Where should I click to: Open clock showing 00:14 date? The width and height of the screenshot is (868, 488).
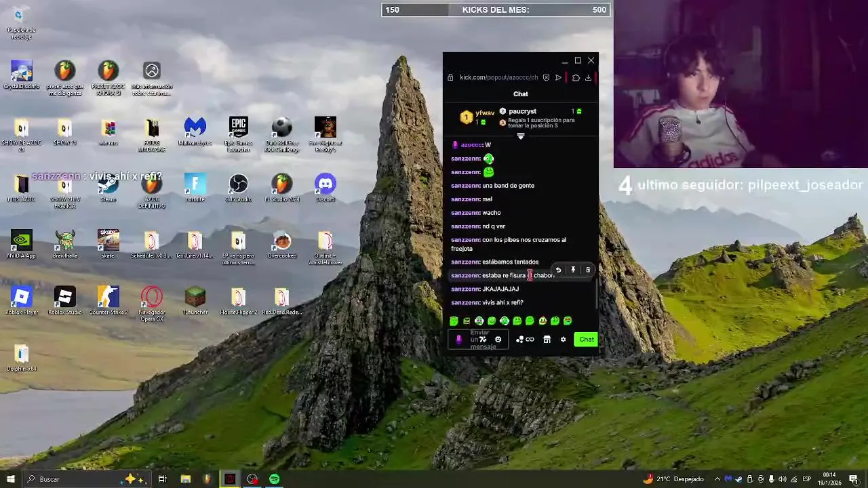coord(829,479)
